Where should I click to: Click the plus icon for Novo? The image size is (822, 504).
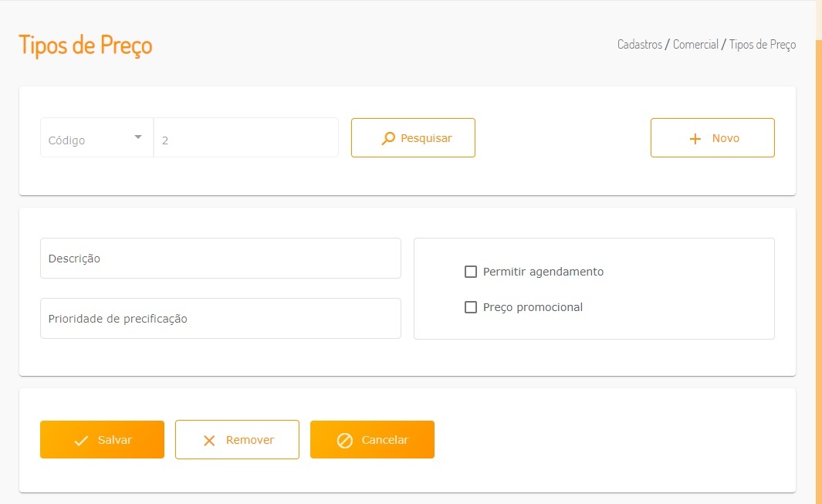[695, 138]
